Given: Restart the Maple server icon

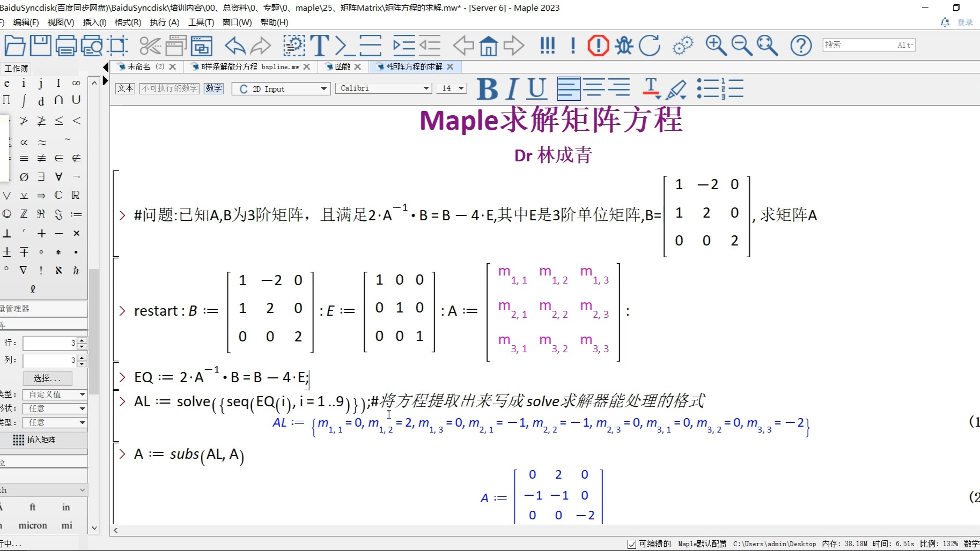Looking at the screenshot, I should (x=650, y=46).
